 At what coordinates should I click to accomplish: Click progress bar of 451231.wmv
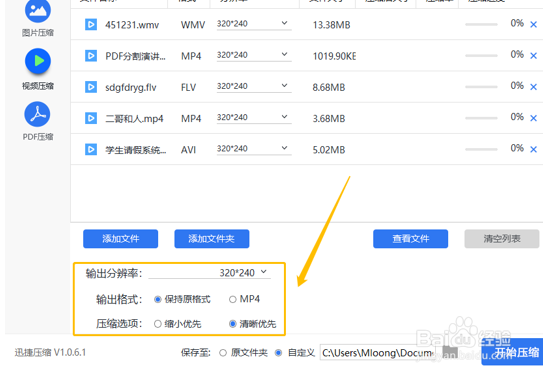coord(481,25)
